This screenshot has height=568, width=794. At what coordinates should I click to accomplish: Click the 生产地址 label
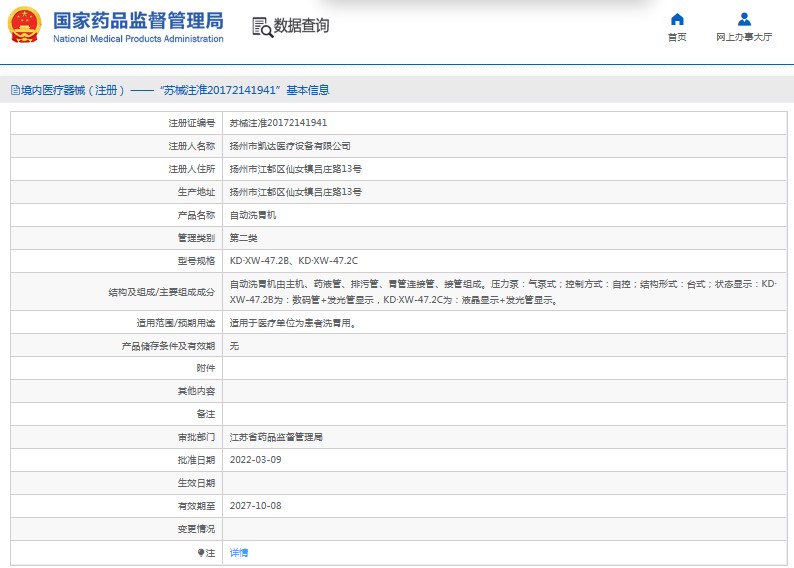[x=196, y=192]
